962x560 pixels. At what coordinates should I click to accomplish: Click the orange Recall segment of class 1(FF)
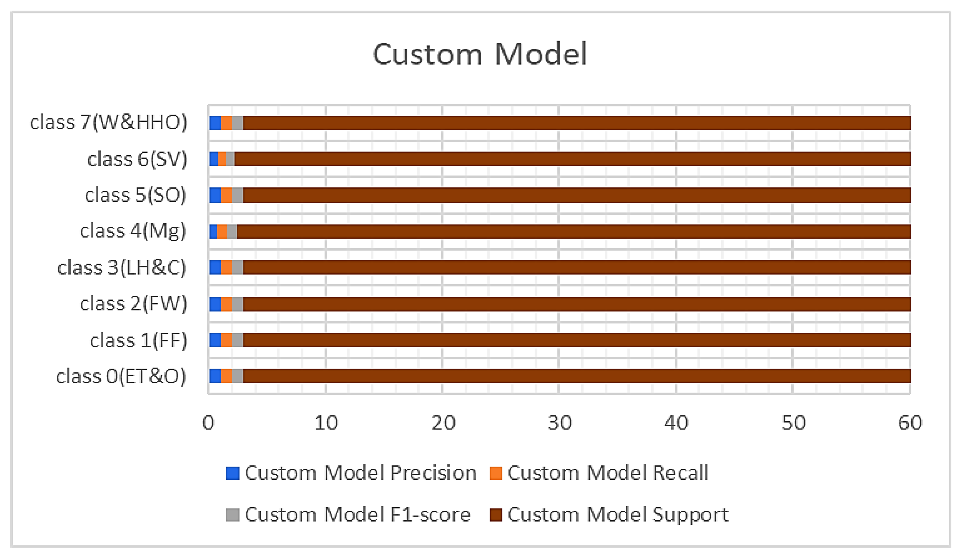pos(226,340)
